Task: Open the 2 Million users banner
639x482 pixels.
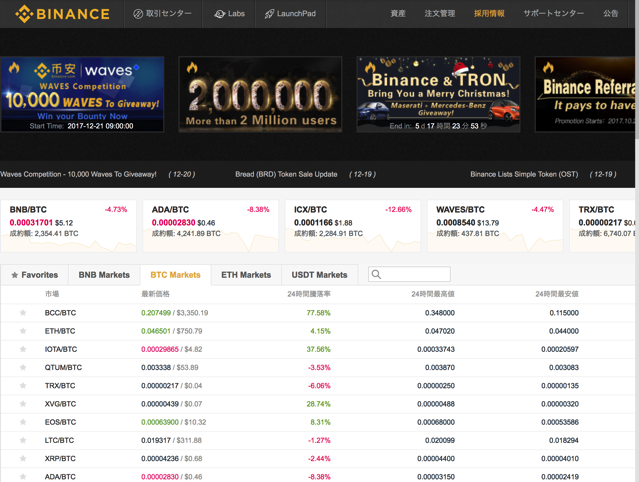Action: 260,94
